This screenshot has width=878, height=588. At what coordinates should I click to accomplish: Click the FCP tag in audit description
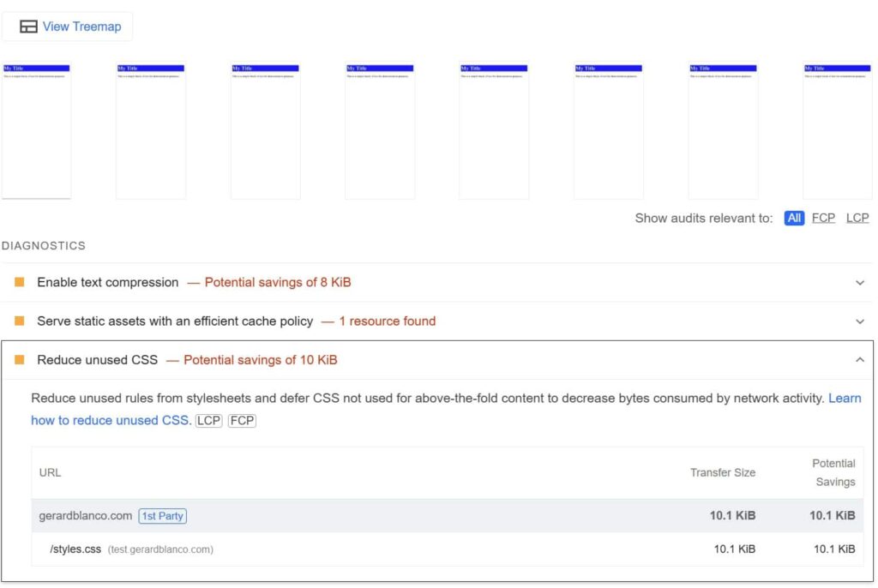tap(242, 421)
